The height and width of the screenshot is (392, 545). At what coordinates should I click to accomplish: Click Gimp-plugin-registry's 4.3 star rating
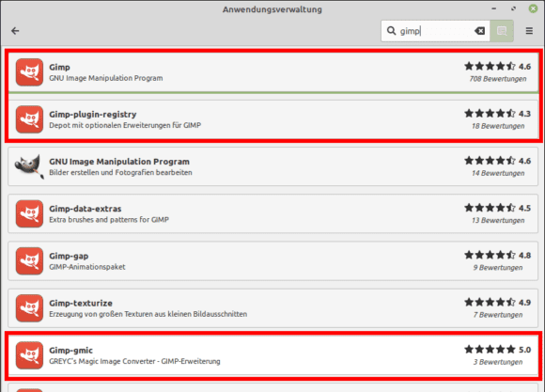[x=497, y=114]
